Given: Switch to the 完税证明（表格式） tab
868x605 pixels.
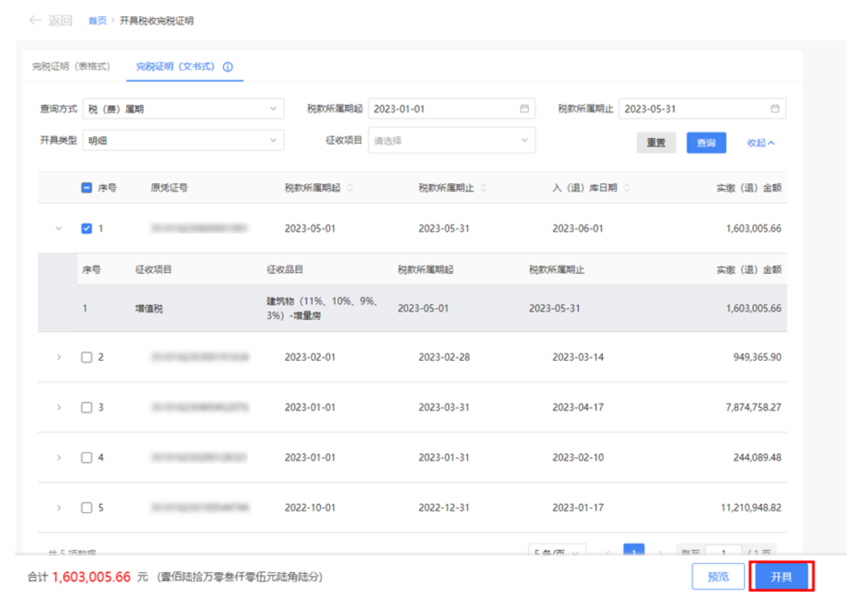Looking at the screenshot, I should [x=72, y=67].
